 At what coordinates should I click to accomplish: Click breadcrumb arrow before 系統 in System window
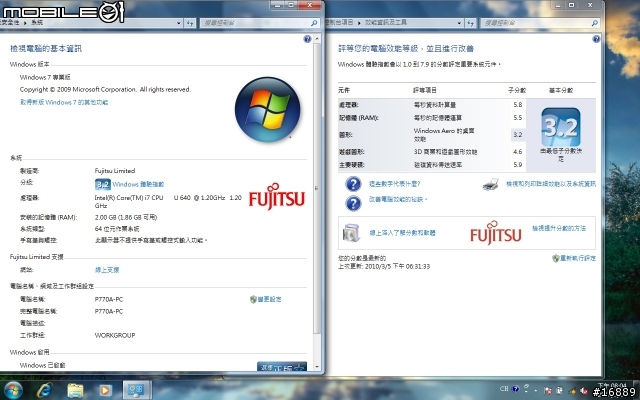25,23
